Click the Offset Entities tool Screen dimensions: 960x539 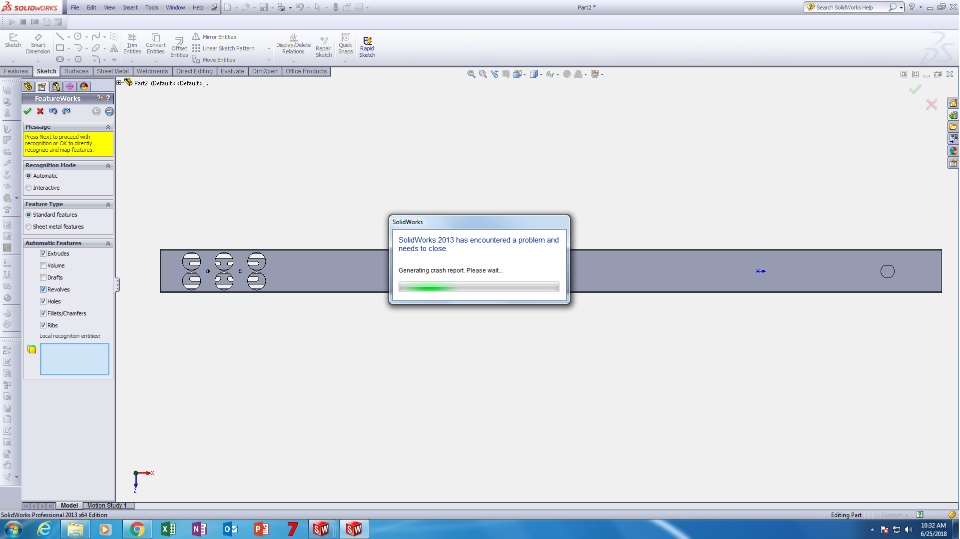[x=179, y=47]
